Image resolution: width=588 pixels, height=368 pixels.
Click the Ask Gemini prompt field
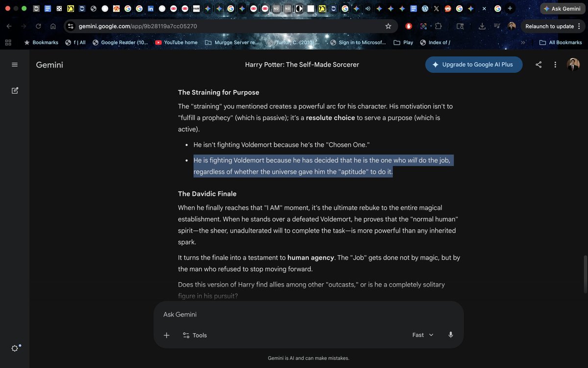click(x=309, y=315)
